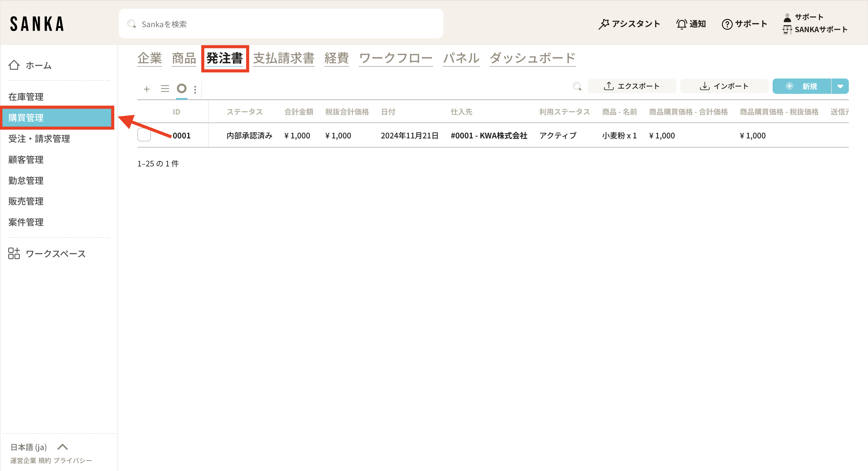The width and height of the screenshot is (868, 471).
Task: Click the table search magnifier icon
Action: (577, 86)
